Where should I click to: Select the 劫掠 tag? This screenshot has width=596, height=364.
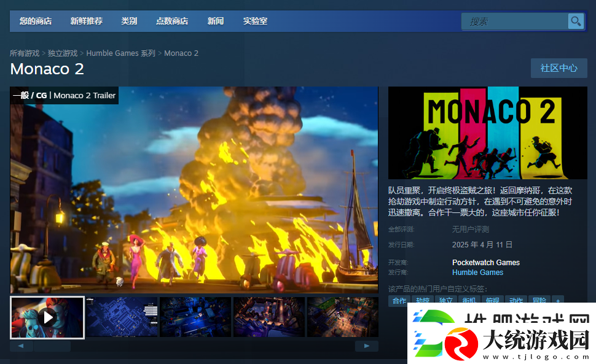pyautogui.click(x=422, y=301)
